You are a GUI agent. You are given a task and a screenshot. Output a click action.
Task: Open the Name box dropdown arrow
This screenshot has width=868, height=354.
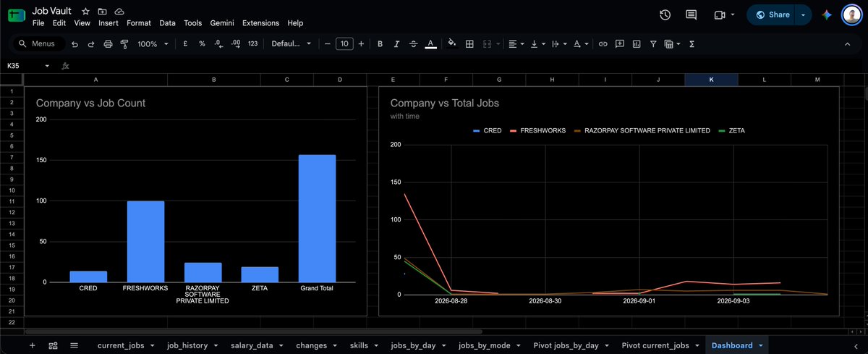point(48,66)
